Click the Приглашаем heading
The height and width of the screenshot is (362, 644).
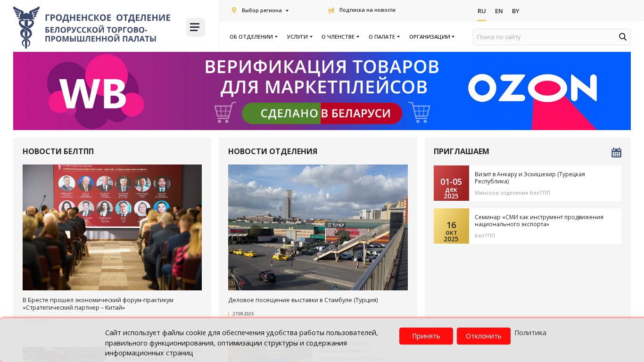click(x=461, y=151)
